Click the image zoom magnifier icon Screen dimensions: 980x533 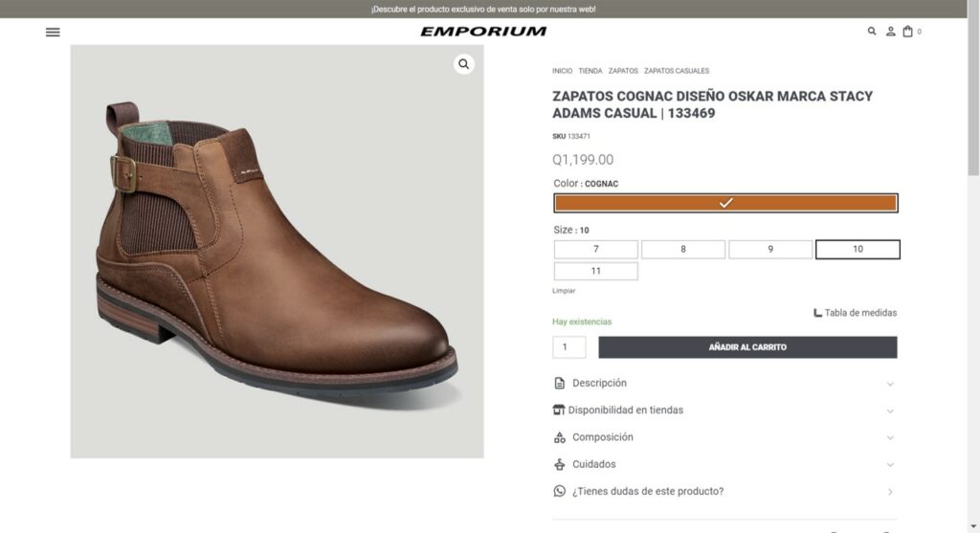pyautogui.click(x=464, y=64)
